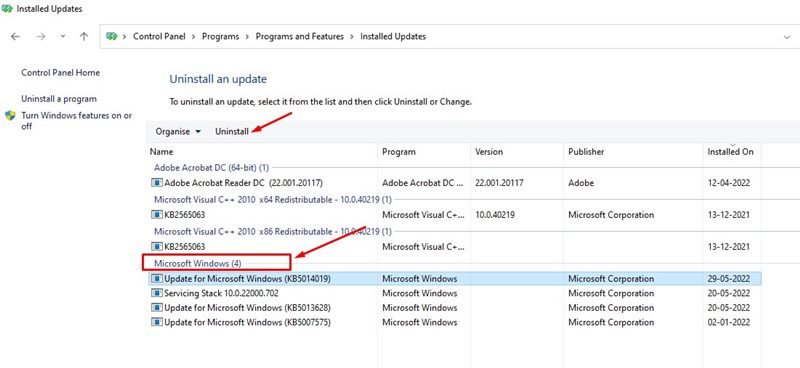Go up one folder level
Screen dimensions: 800x368
(84, 36)
